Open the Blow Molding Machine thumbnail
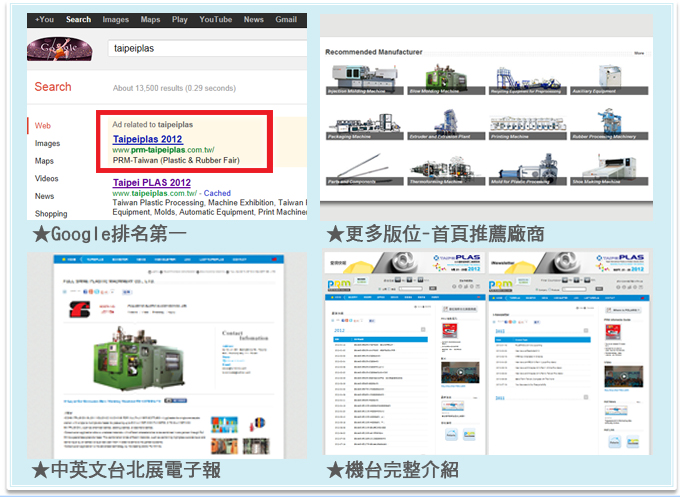680x497 pixels. coord(446,79)
